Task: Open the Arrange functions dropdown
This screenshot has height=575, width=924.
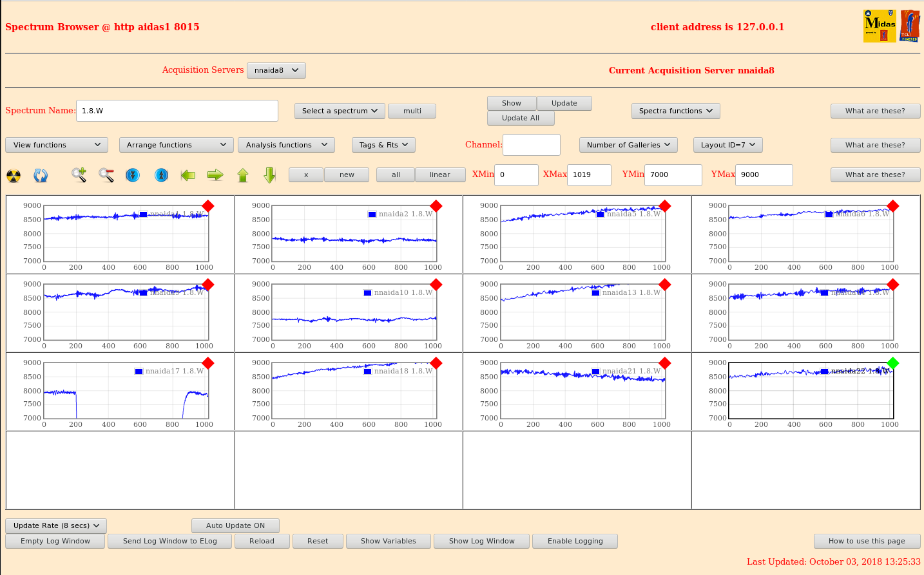Action: pyautogui.click(x=177, y=145)
